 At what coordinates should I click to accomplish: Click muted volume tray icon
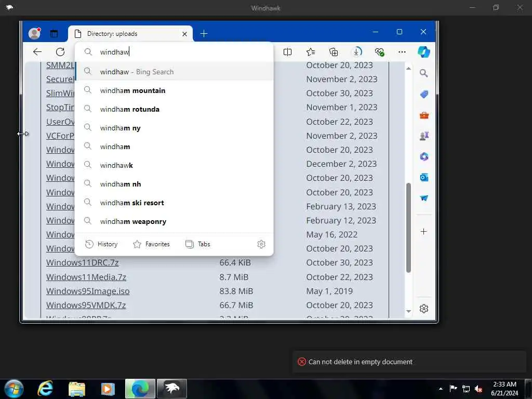click(478, 389)
